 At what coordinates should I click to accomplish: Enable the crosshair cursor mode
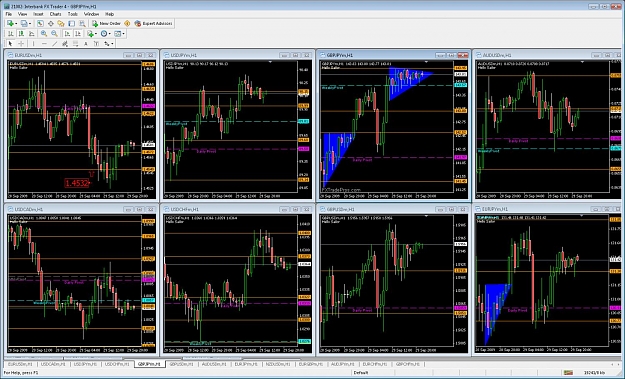pos(21,43)
